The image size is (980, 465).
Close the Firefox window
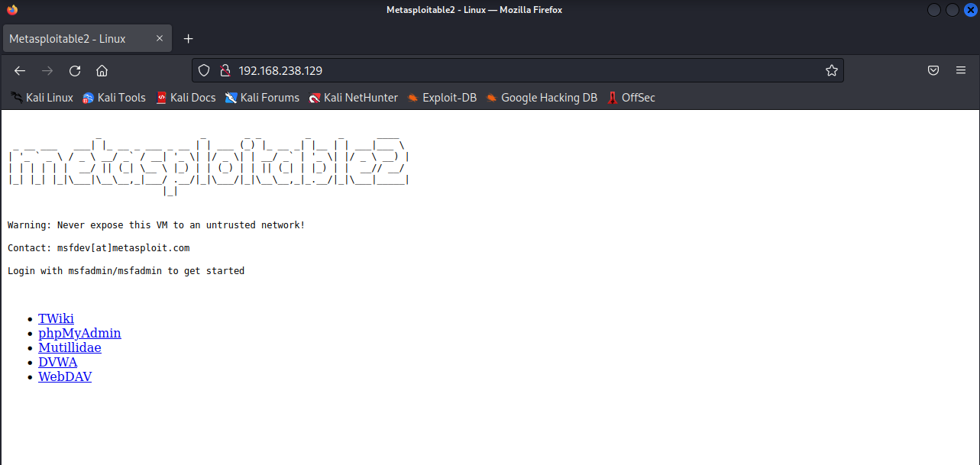[971, 10]
